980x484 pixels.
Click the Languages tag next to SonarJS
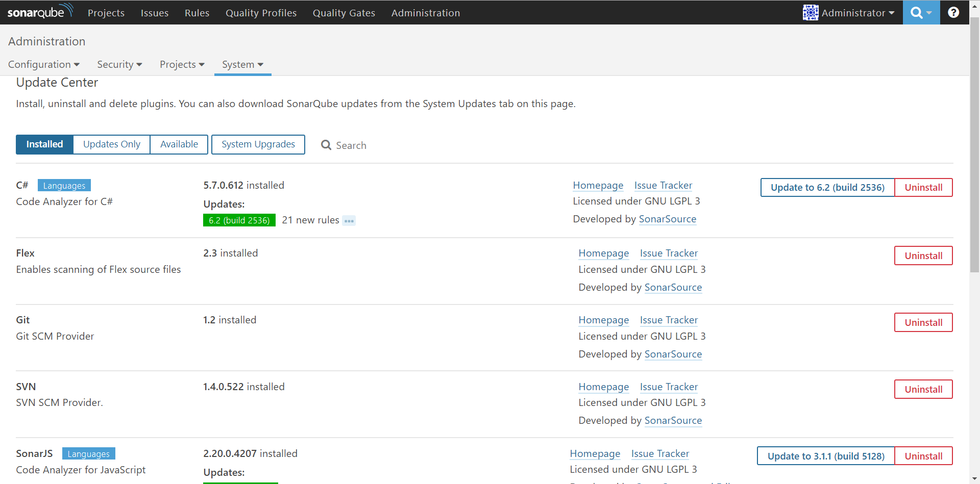pyautogui.click(x=89, y=453)
